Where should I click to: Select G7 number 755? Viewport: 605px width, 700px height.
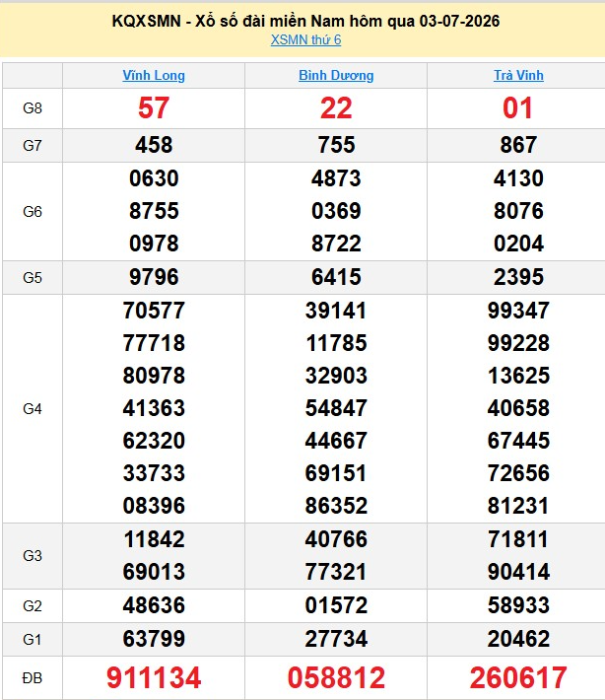[x=336, y=145]
